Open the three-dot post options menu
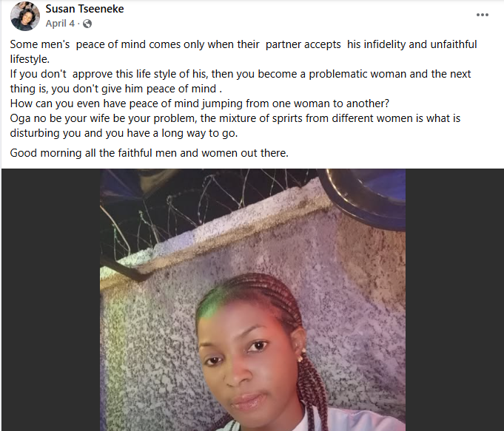 click(483, 15)
